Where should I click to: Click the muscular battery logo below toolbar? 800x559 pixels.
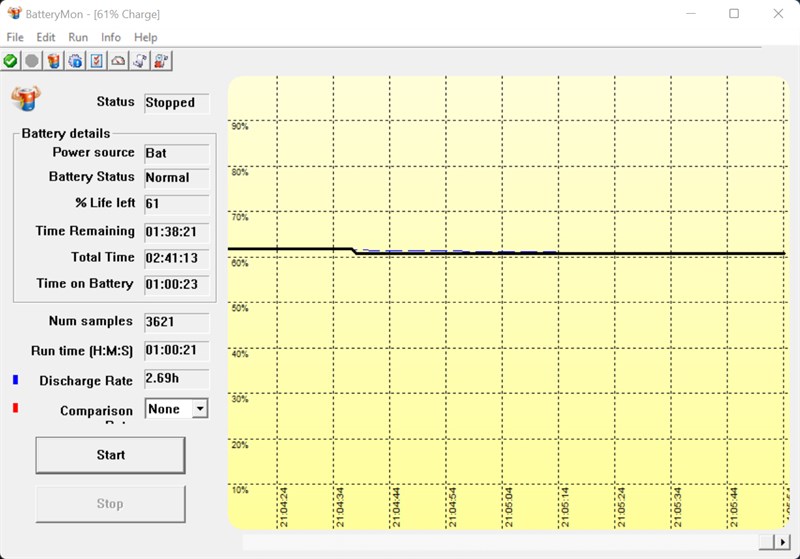(x=25, y=99)
